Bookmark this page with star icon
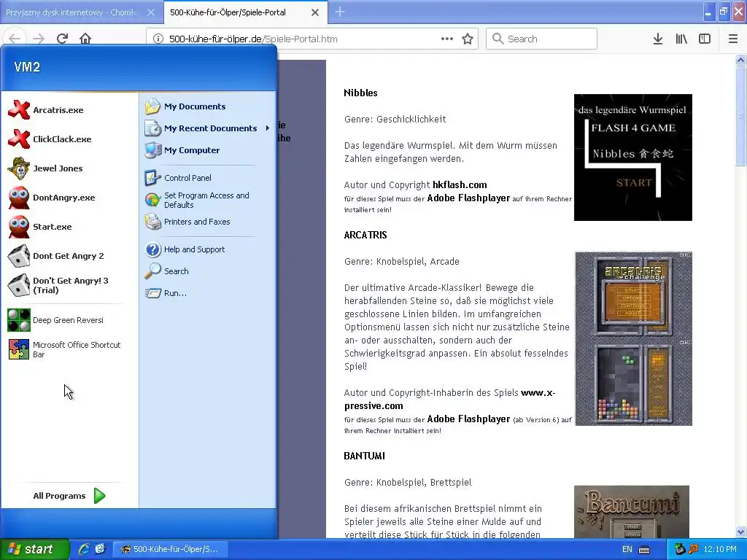This screenshot has width=747, height=560. pyautogui.click(x=468, y=39)
